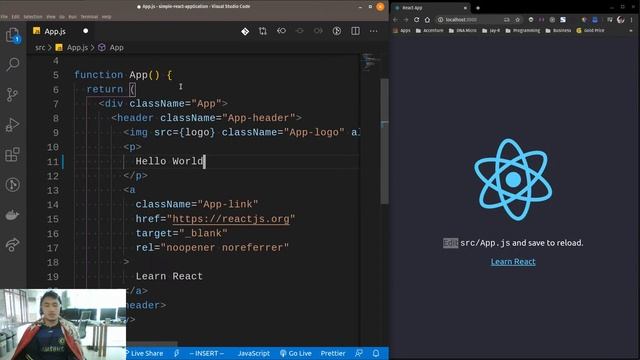Click the S extension icon in browser toolbar

click(563, 20)
